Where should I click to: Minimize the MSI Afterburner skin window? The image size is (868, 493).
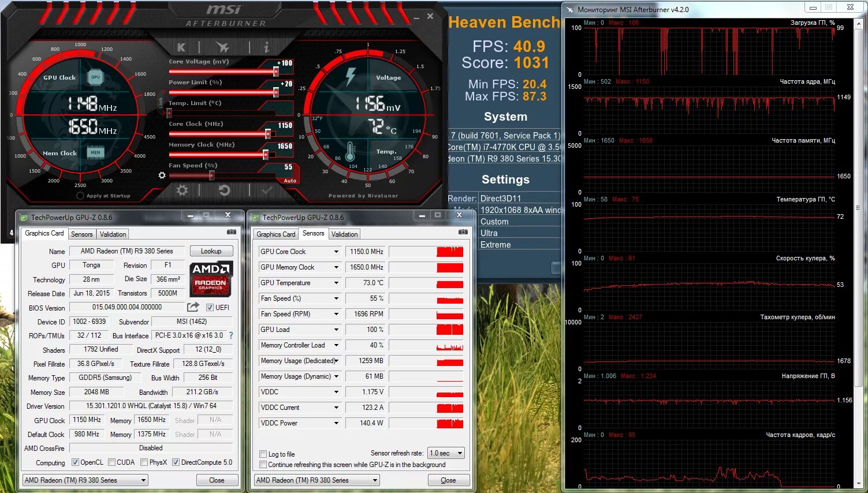click(x=416, y=18)
